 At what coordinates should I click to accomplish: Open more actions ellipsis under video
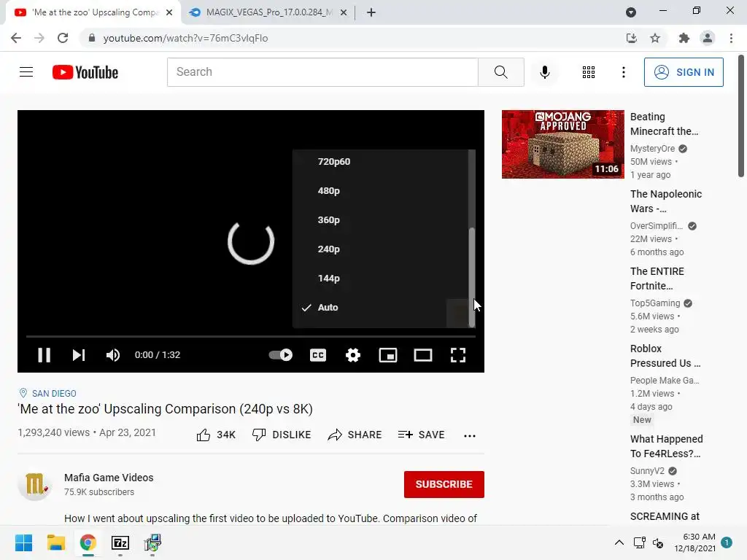pyautogui.click(x=469, y=436)
